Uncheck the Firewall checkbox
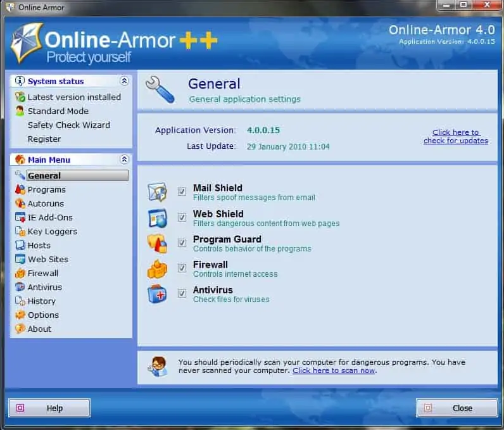Viewport: 504px width, 430px height. 182,268
